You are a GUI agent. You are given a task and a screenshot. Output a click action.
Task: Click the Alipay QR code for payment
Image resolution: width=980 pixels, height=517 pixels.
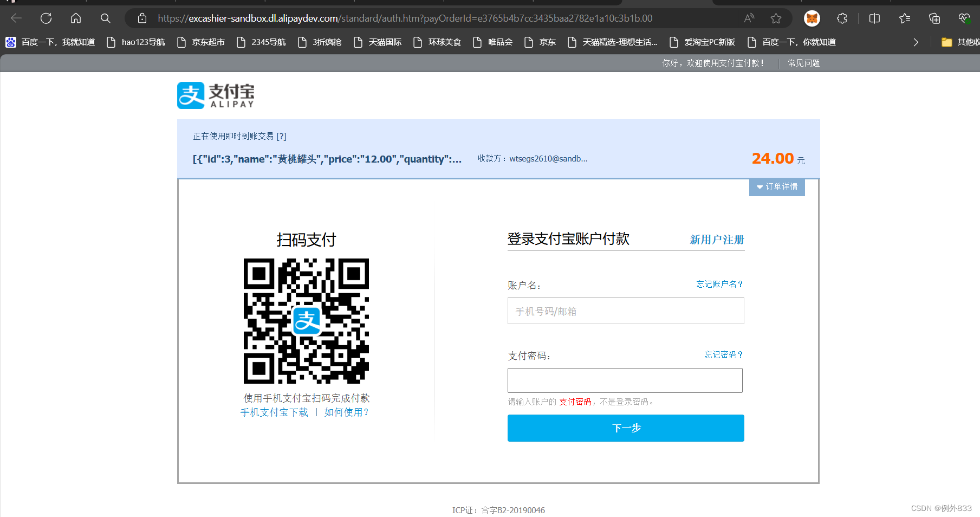(x=306, y=321)
